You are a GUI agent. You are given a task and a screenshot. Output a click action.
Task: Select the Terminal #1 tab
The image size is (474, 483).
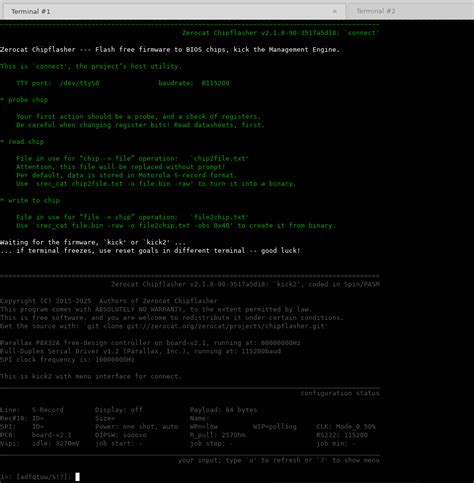pyautogui.click(x=174, y=11)
